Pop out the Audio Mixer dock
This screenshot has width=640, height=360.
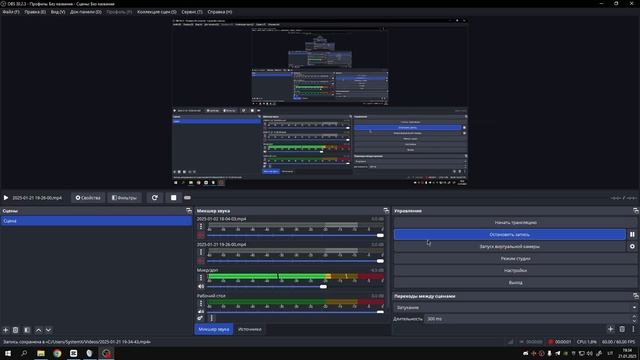386,211
